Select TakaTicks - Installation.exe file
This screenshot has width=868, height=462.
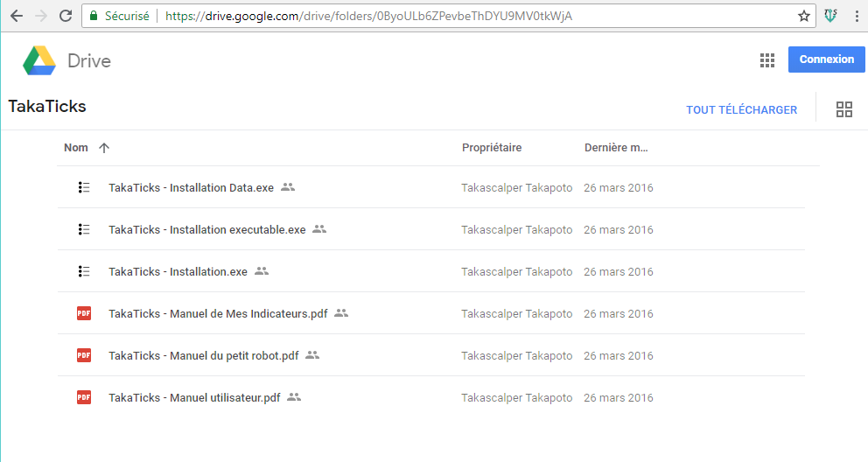(178, 271)
